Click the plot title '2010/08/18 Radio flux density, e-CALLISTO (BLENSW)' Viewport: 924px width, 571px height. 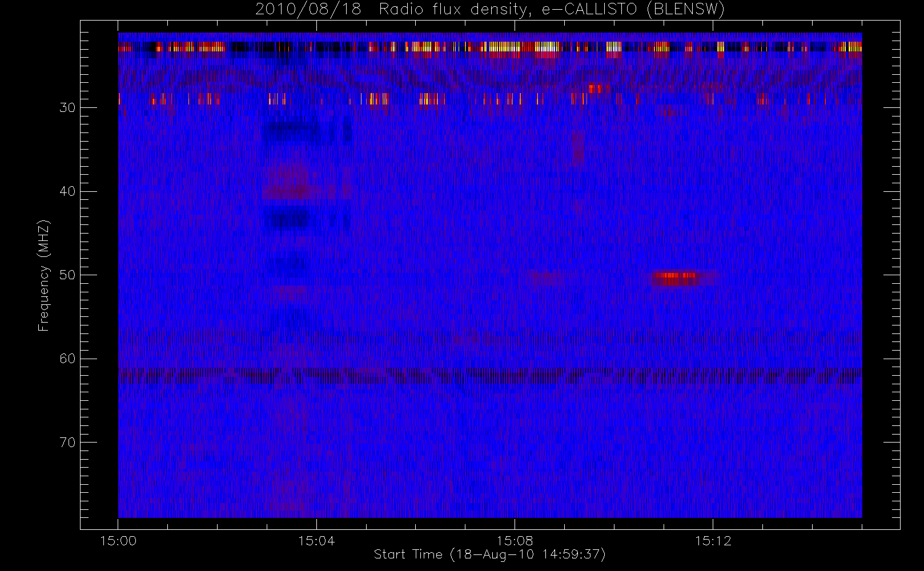coord(489,10)
